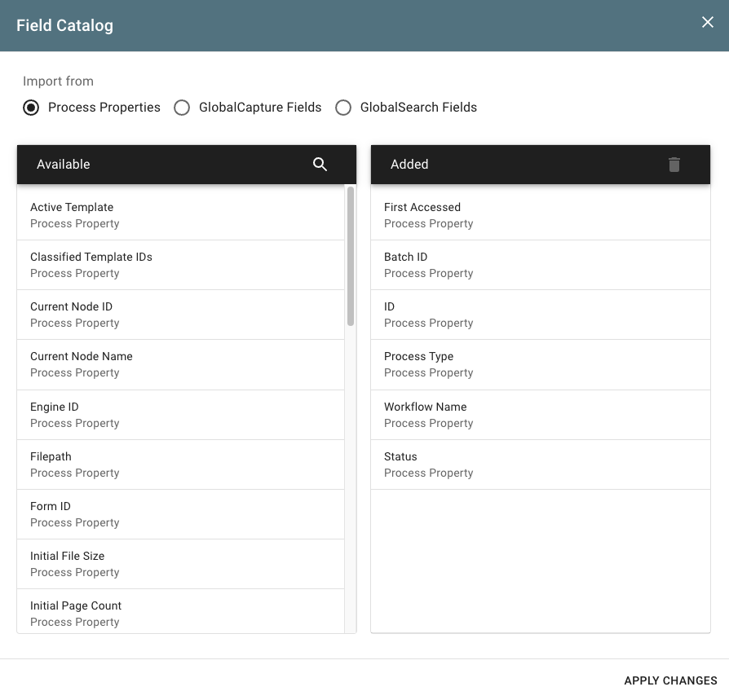Pick Initial File Size property
Viewport: 729px width, 700px height.
pos(179,564)
